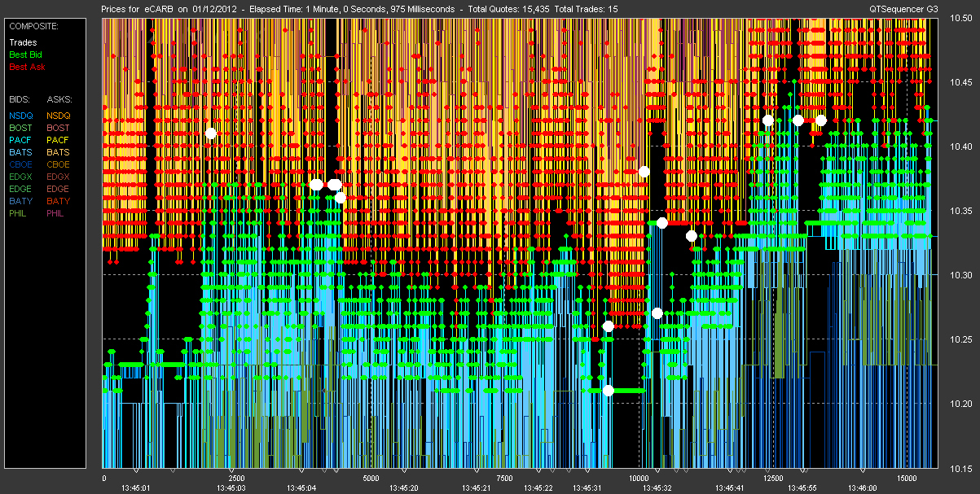Click the 13:45:41 time label

[729, 488]
